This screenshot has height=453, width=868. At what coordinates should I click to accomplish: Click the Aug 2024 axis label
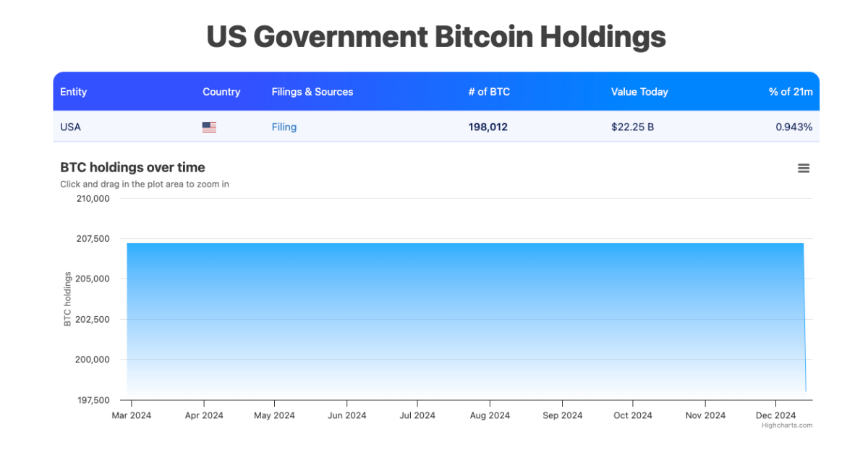click(x=490, y=415)
